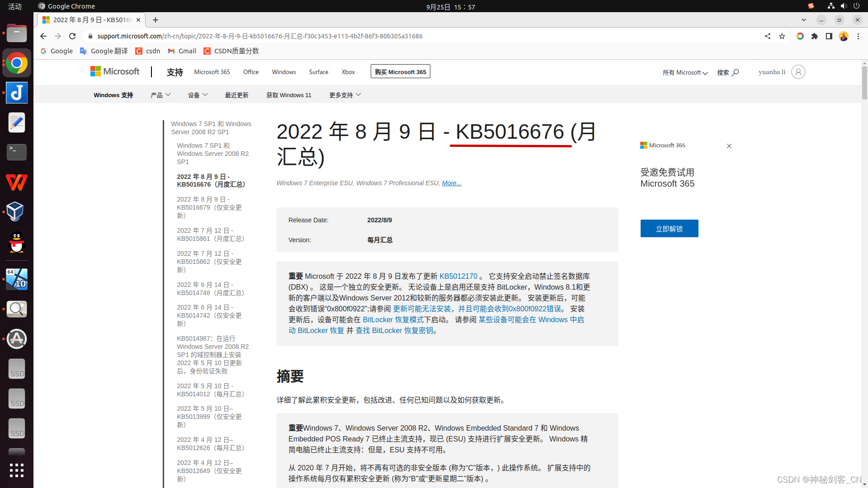The width and height of the screenshot is (868, 488).
Task: Close the KB5016676 browser tab
Action: [x=138, y=20]
